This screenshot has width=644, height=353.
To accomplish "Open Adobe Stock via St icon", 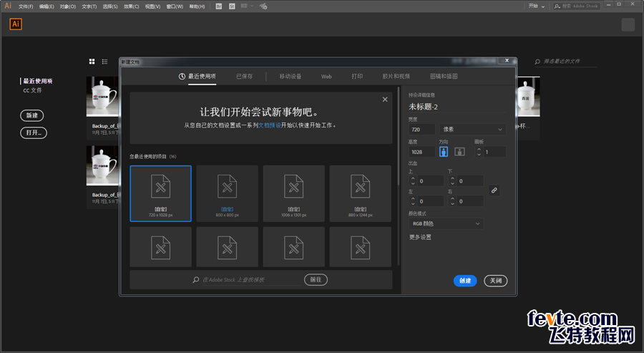I will [x=232, y=6].
